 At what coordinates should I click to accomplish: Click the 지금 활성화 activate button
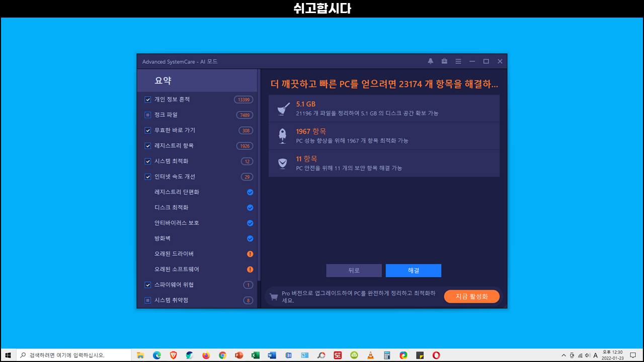click(x=472, y=297)
